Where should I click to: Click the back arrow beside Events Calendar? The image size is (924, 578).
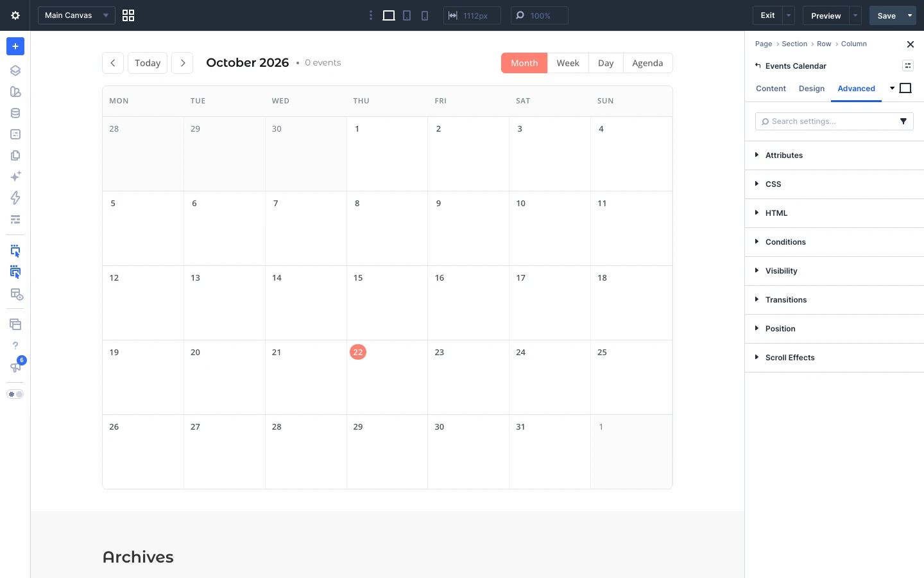tap(758, 66)
